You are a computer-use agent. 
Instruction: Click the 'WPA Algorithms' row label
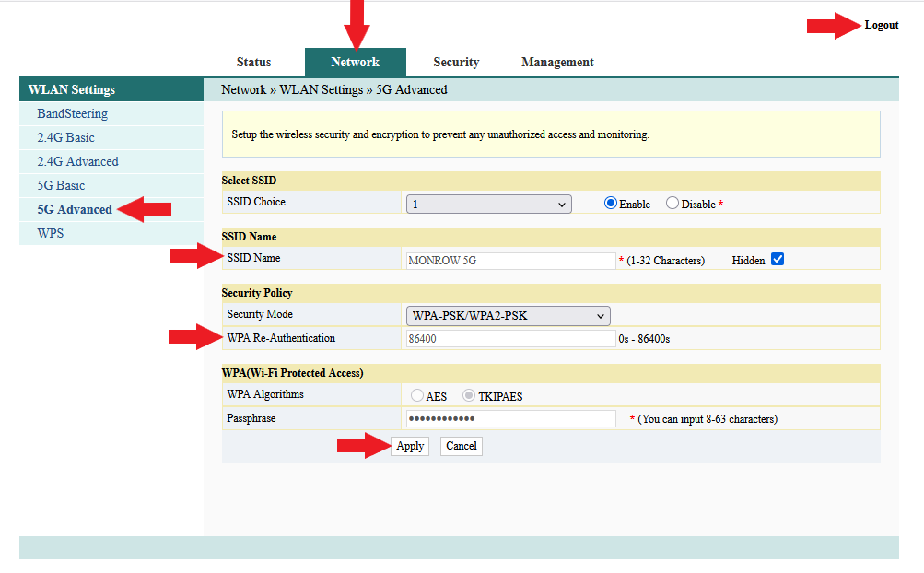point(265,394)
